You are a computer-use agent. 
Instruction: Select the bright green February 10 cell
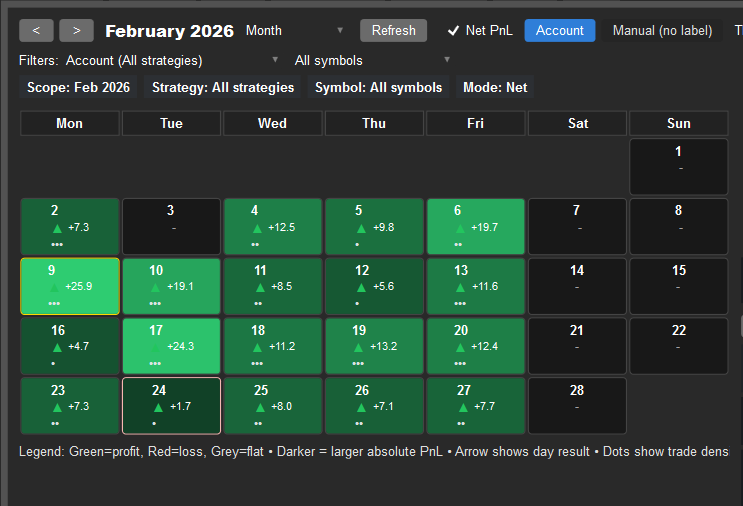click(x=171, y=286)
